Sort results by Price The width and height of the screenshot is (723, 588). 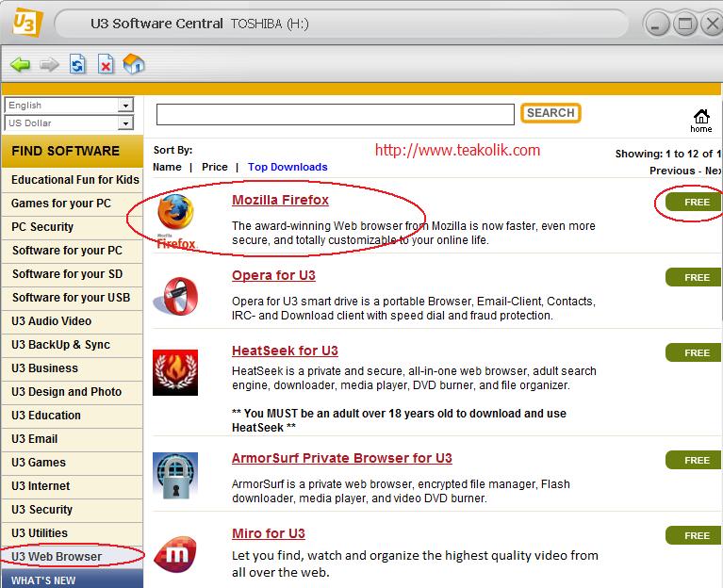[214, 167]
